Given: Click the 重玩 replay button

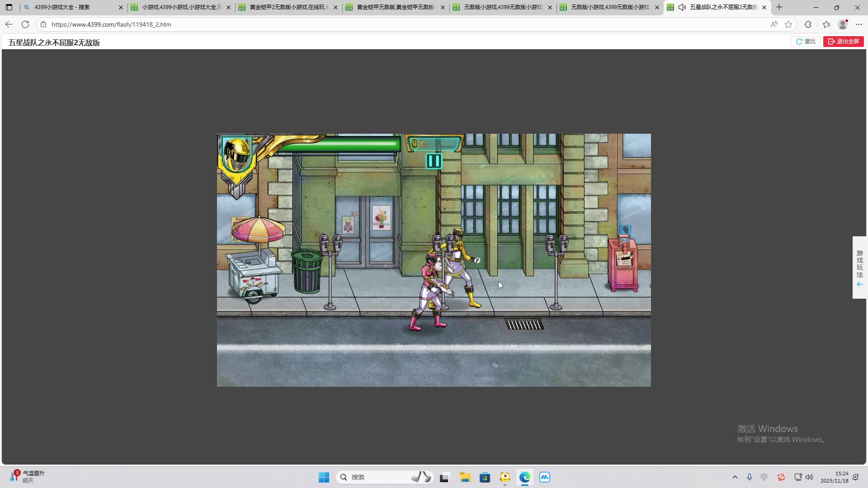Looking at the screenshot, I should pyautogui.click(x=806, y=42).
